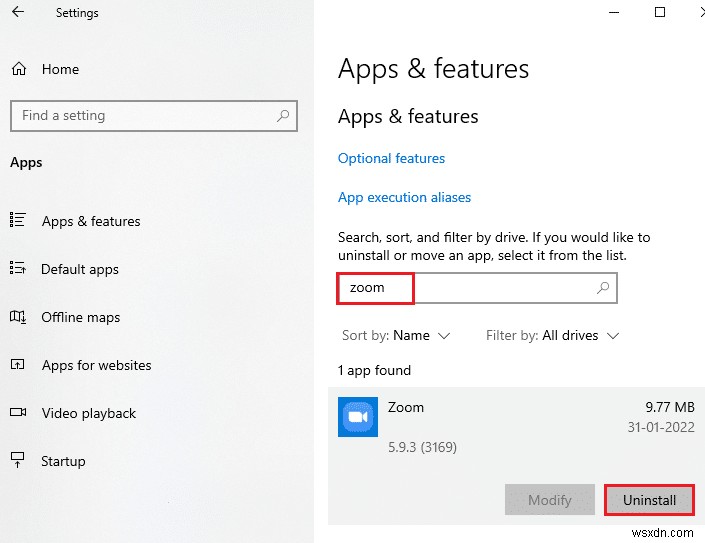The image size is (705, 543).
Task: Click the greyed Modify button
Action: point(549,500)
